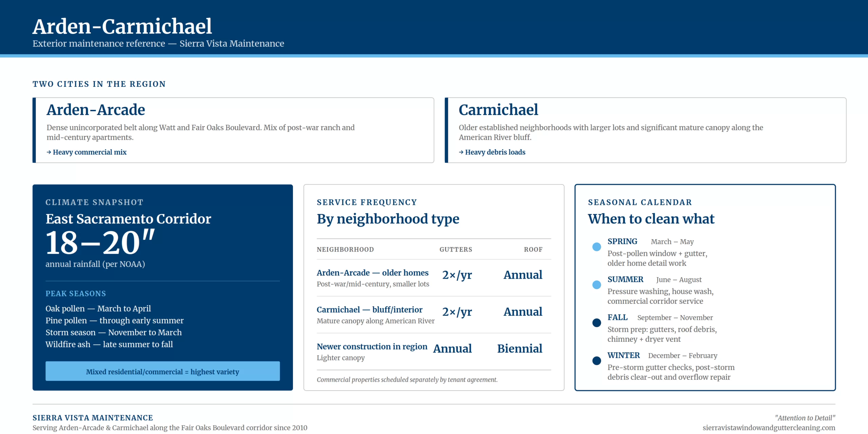The width and height of the screenshot is (868, 434).
Task: Click the SUMMER season label
Action: click(626, 279)
